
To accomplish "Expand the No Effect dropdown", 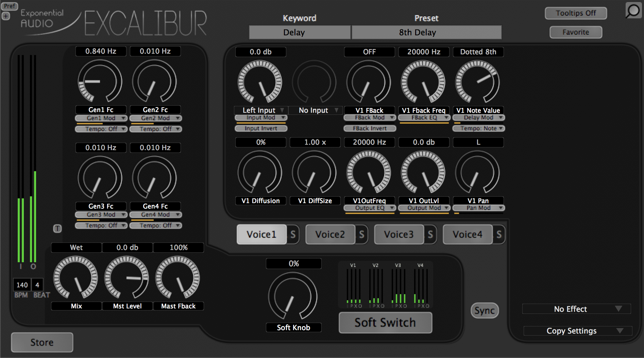I will tap(577, 309).
